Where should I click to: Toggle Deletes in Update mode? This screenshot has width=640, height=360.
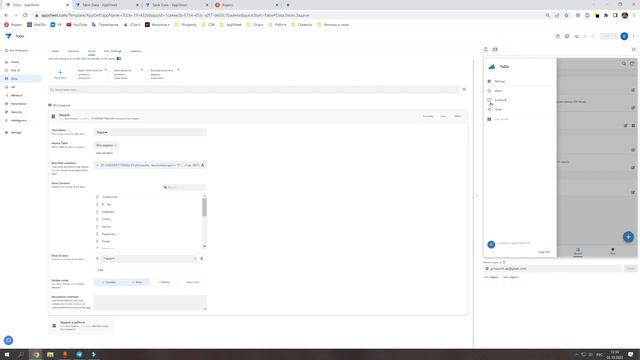(x=164, y=282)
